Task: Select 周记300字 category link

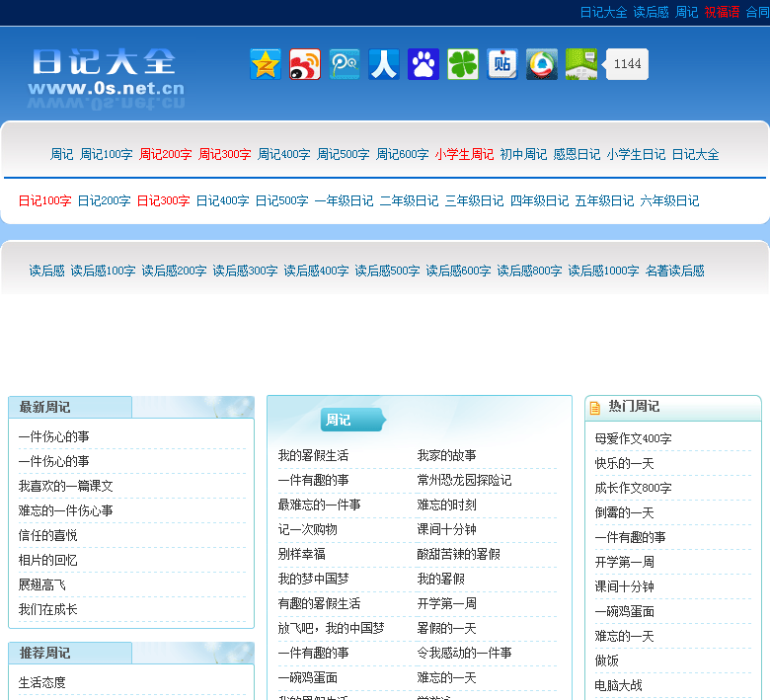Action: (224, 154)
